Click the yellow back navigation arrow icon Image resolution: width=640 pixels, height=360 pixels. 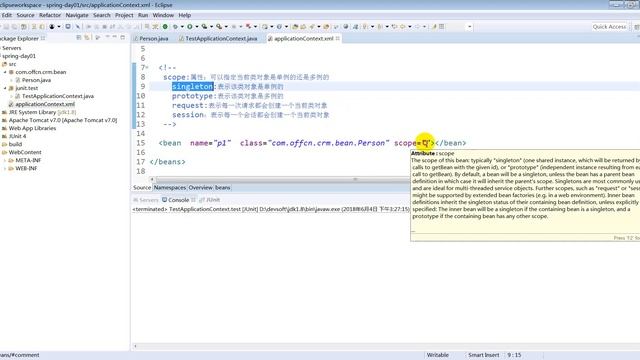pos(402,27)
